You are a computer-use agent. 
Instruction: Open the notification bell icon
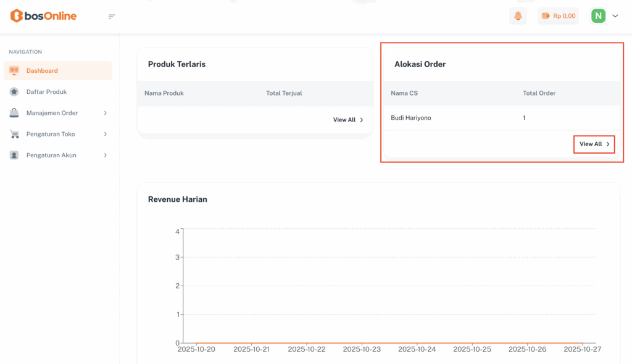tap(518, 16)
